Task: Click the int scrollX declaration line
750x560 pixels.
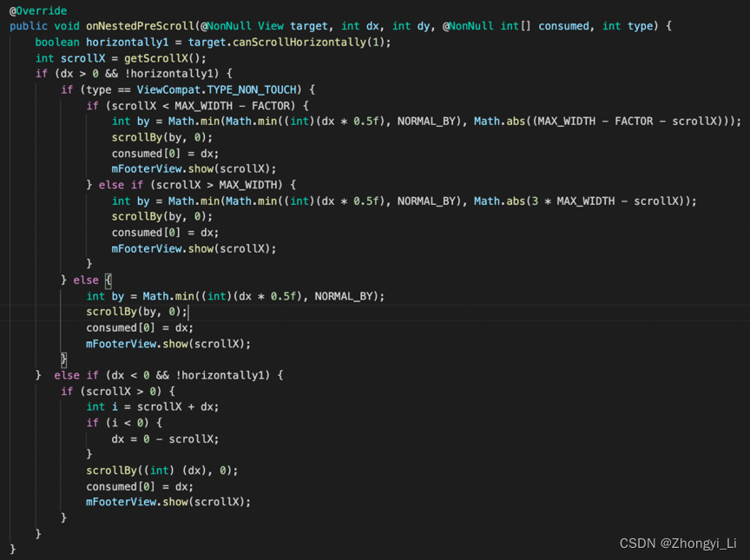Action: pyautogui.click(x=121, y=58)
